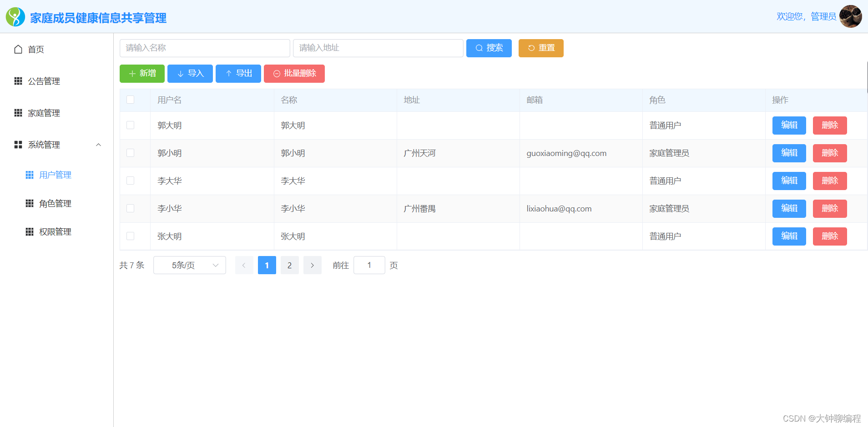868x427 pixels.
Task: Click the home icon next to 首页
Action: pyautogui.click(x=18, y=49)
